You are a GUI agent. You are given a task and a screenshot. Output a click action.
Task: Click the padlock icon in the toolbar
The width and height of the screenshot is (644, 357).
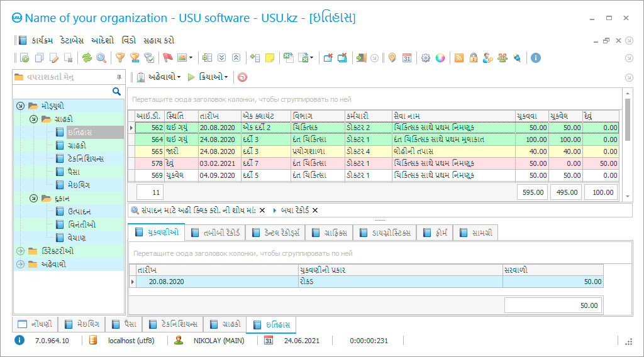(474, 58)
